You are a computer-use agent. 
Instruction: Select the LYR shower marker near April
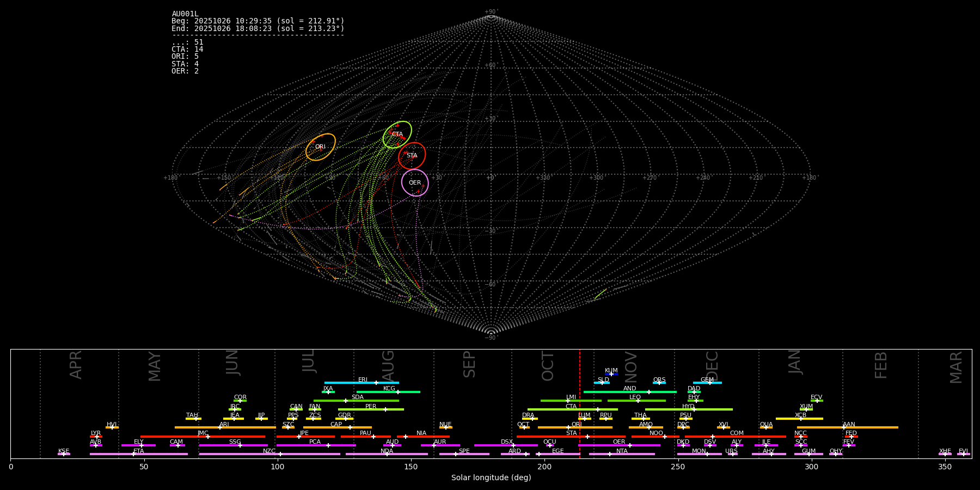96,436
